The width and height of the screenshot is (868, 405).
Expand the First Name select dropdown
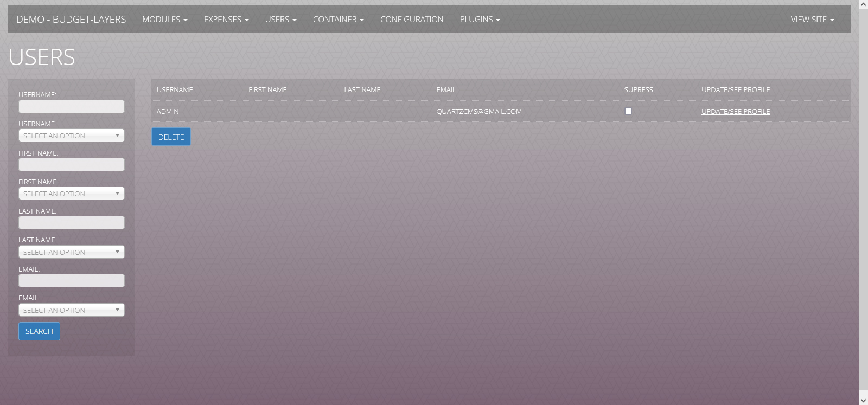71,194
